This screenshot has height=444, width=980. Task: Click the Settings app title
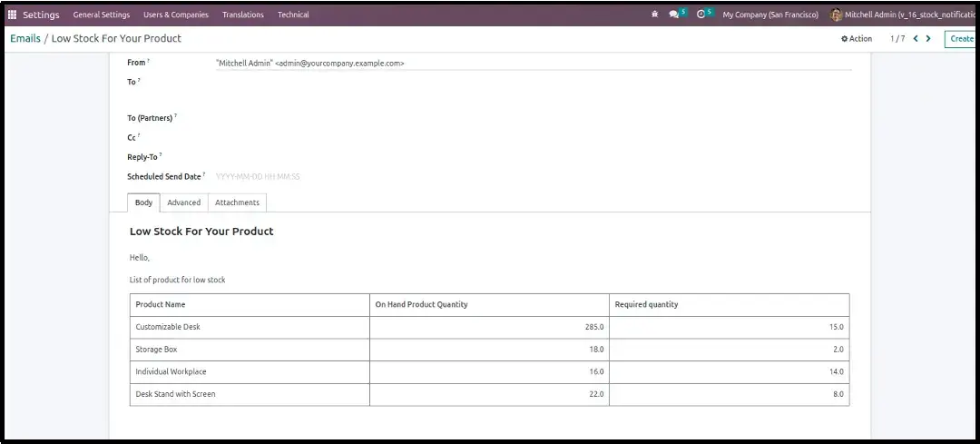tap(41, 15)
